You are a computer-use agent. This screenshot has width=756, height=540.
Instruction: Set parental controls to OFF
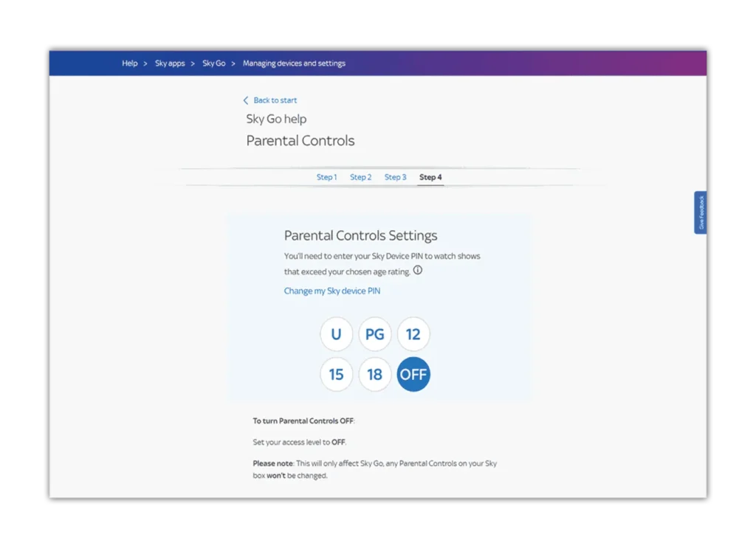pyautogui.click(x=413, y=374)
